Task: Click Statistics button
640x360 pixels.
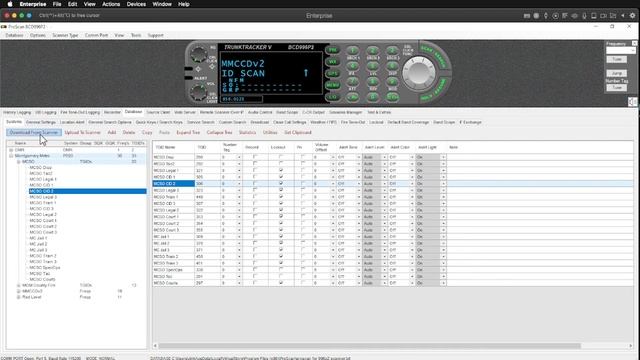Action: (x=247, y=133)
